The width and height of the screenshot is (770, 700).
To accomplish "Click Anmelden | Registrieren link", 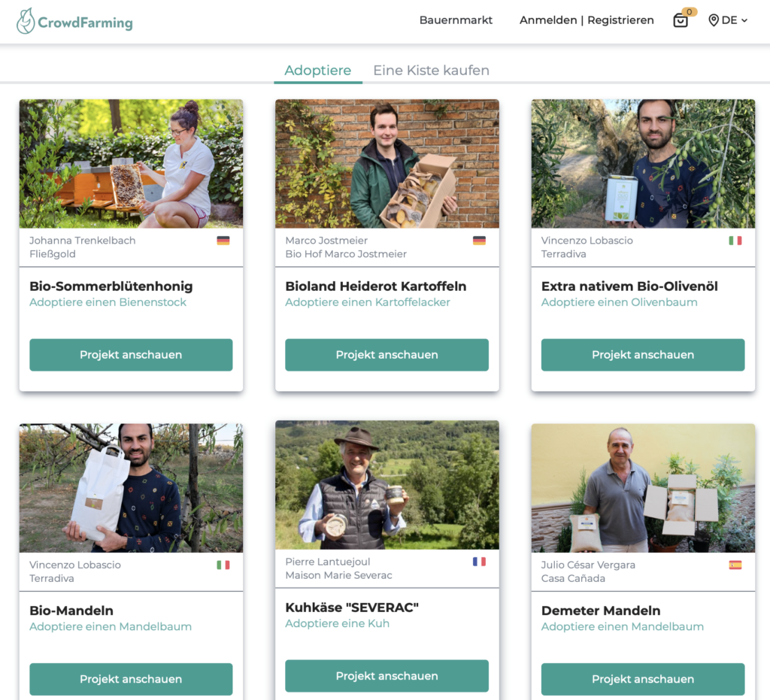I will coord(587,20).
